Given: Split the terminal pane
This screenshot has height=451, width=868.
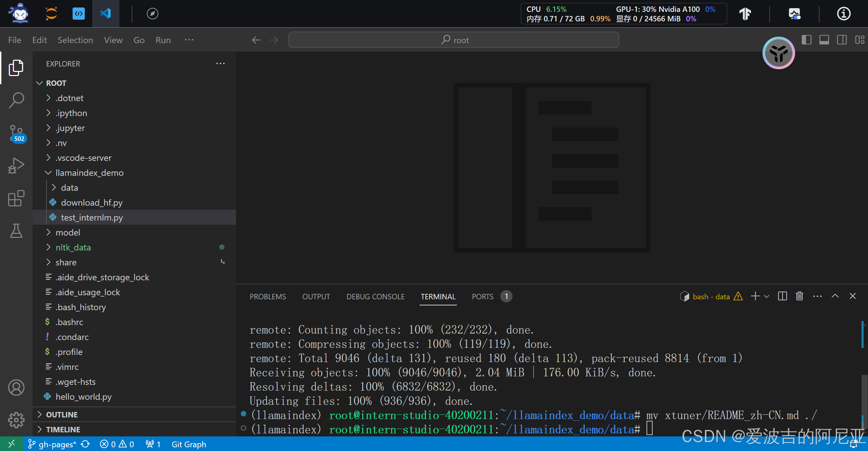Looking at the screenshot, I should [x=783, y=296].
